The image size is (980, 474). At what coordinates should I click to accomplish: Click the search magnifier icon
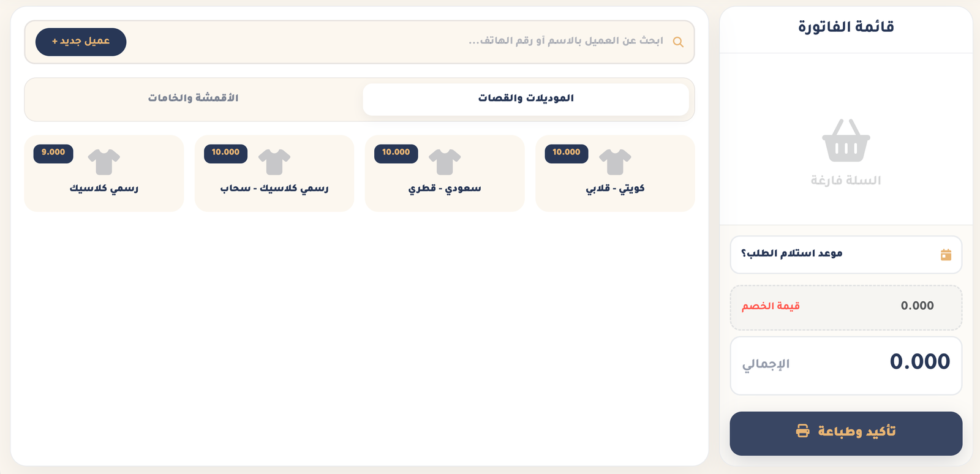(x=678, y=42)
